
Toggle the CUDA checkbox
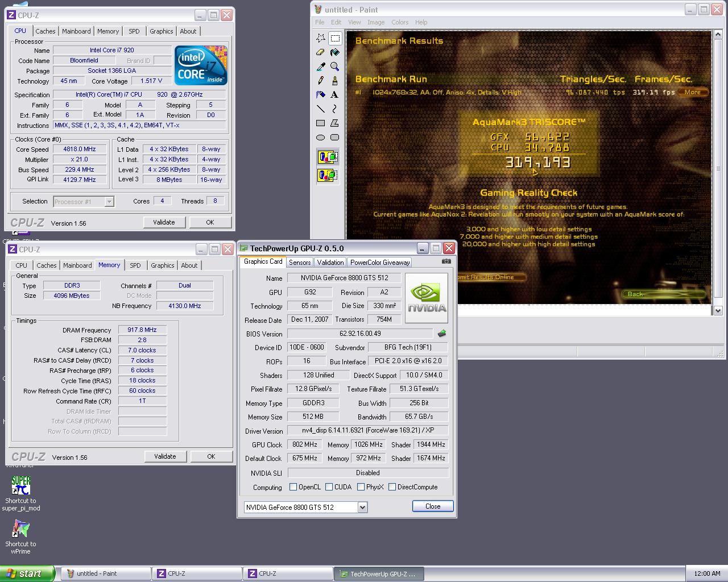point(329,487)
